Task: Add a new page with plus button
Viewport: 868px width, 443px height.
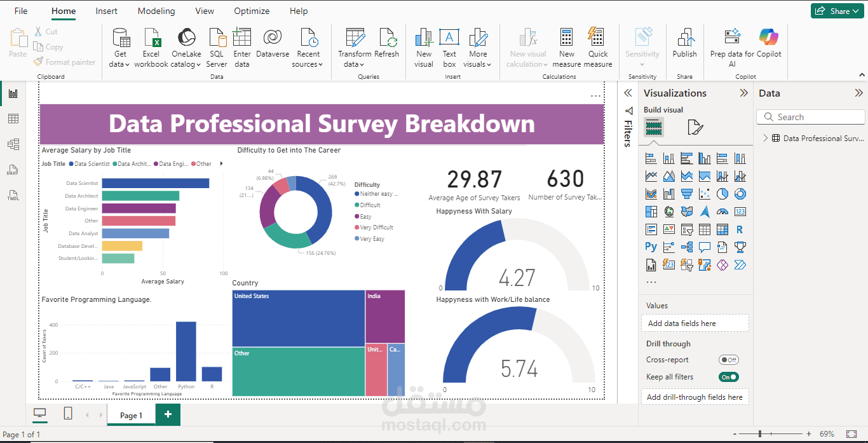Action: [168, 414]
